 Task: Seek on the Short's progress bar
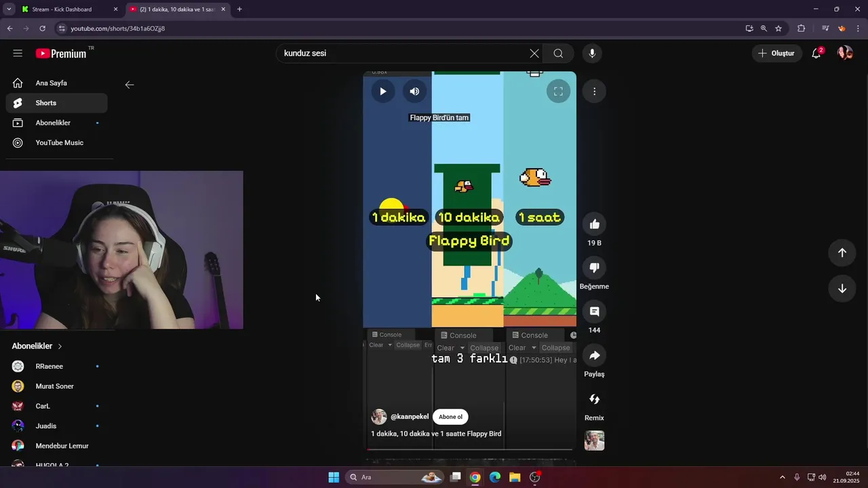coord(470,449)
